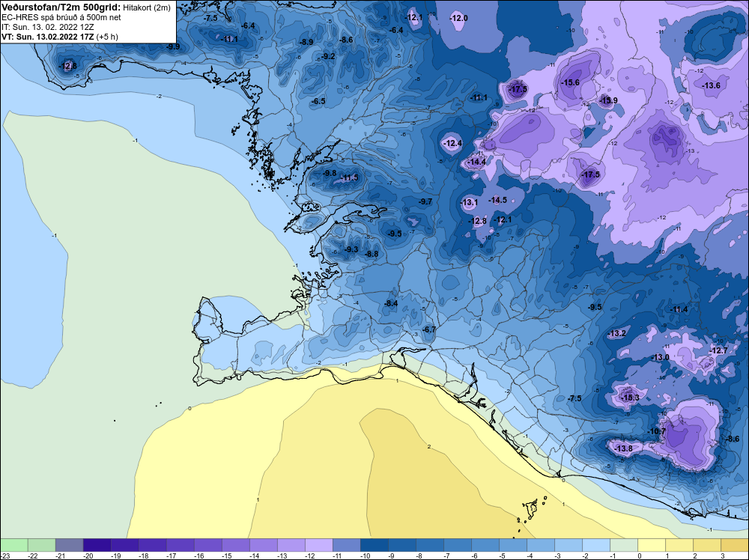Click the -9.7 temperature value
This screenshot has height=560, width=749.
click(425, 202)
